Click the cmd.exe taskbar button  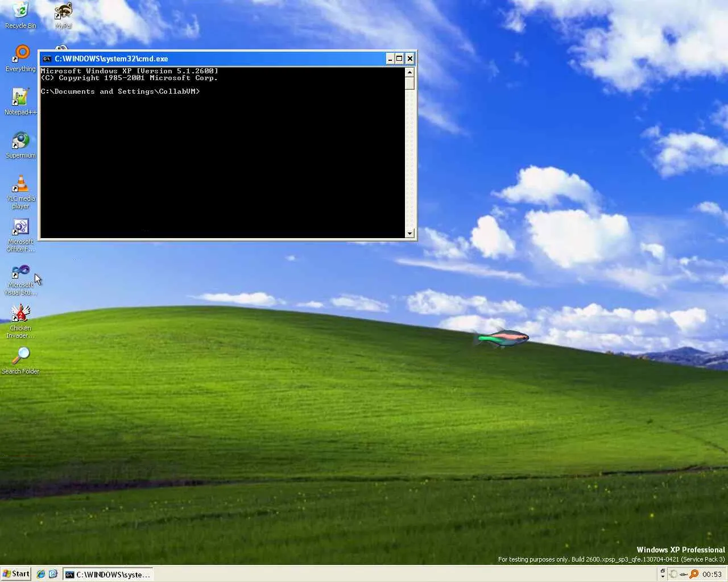click(x=108, y=574)
